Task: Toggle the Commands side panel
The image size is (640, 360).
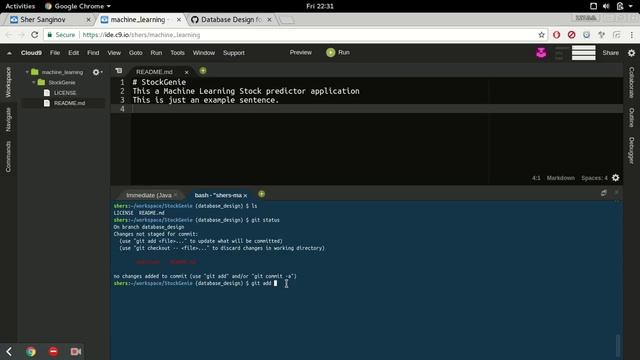Action: click(x=8, y=157)
